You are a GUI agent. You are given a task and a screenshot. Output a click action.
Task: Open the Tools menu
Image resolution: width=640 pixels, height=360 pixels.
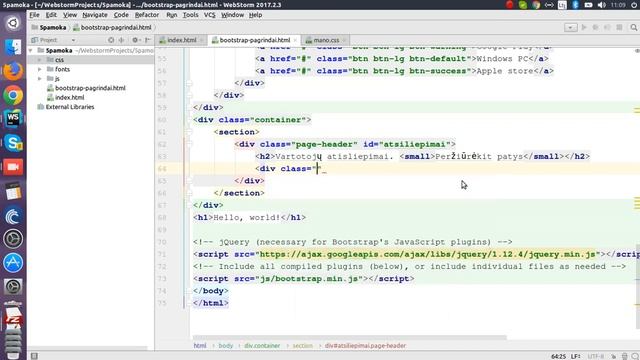[x=190, y=15]
